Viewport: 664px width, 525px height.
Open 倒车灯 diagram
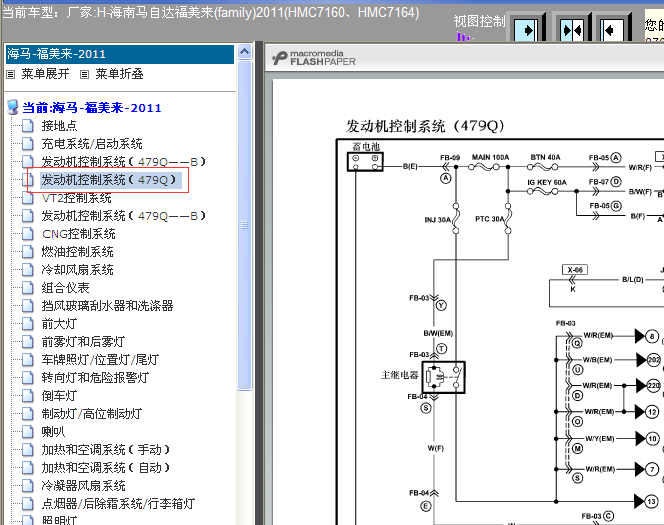(59, 396)
